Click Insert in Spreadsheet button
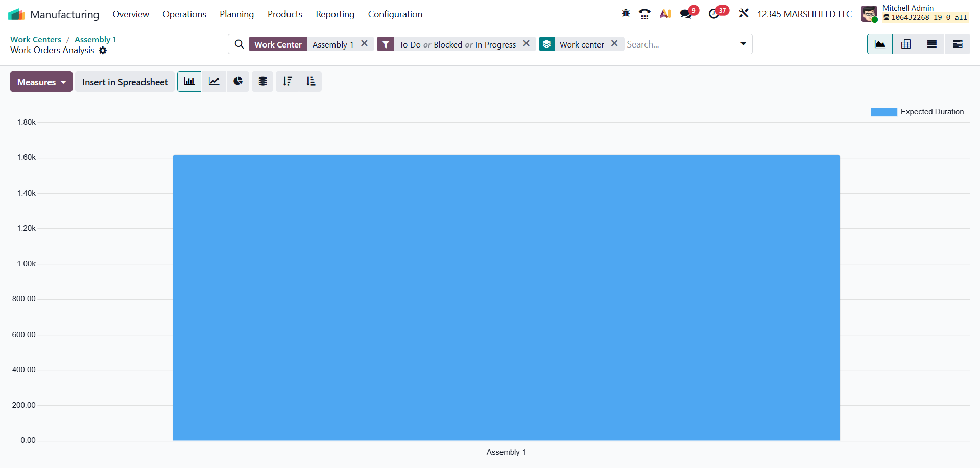The height and width of the screenshot is (468, 980). 125,82
